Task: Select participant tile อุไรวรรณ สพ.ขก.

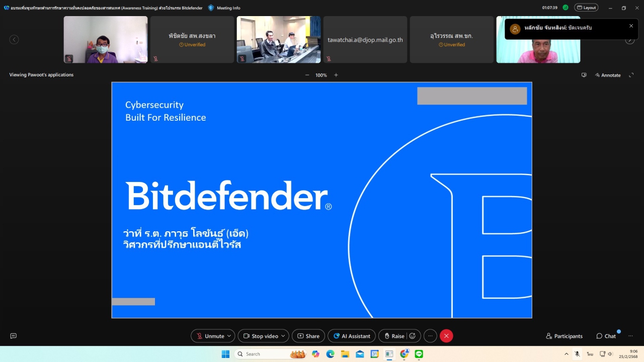Action: click(x=452, y=39)
